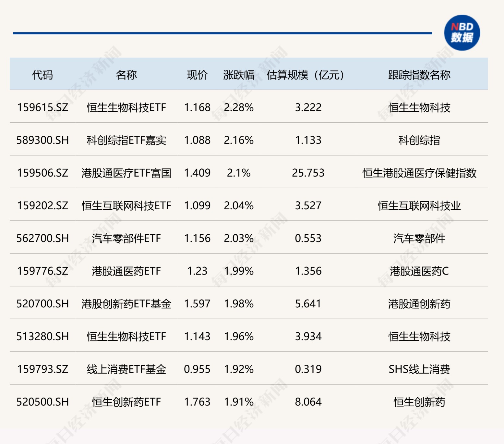Image resolution: width=504 pixels, height=444 pixels.
Task: Click the NBD数据 logo badge
Action: pos(462,33)
